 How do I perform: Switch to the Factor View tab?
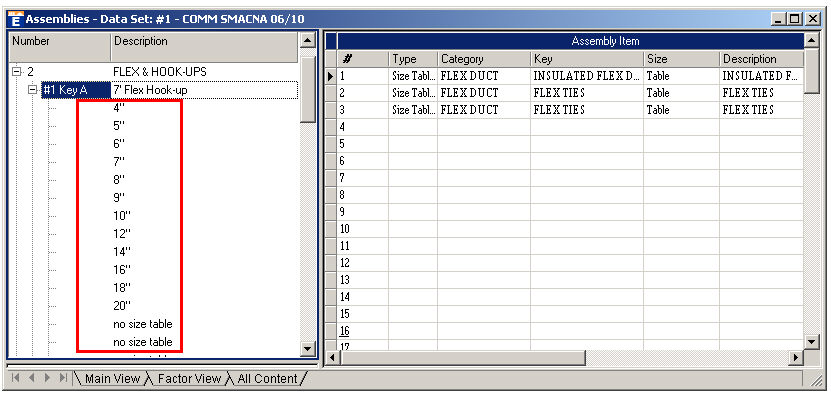pos(189,379)
